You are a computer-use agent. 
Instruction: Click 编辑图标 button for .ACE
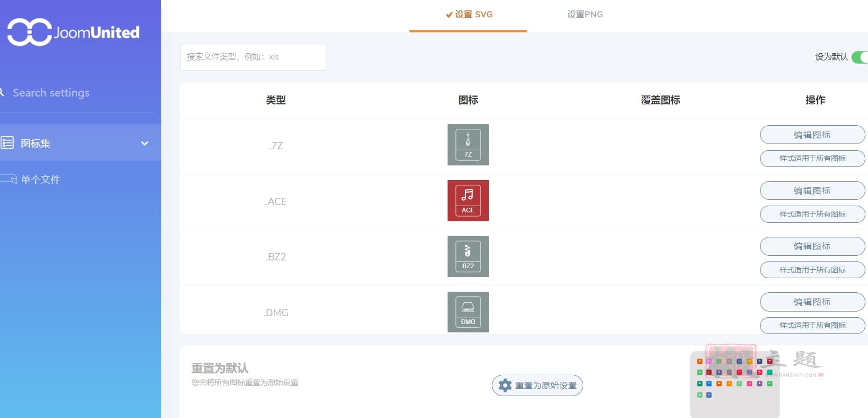click(x=812, y=190)
